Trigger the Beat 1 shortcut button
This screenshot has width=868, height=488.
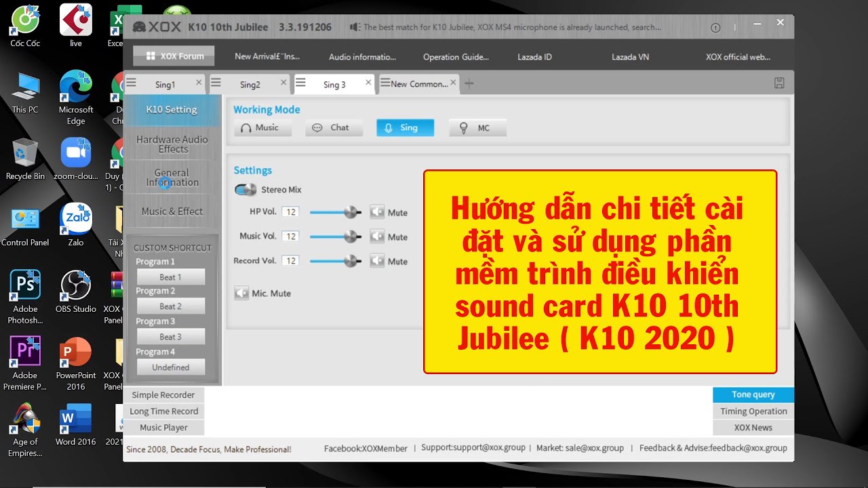(x=171, y=277)
